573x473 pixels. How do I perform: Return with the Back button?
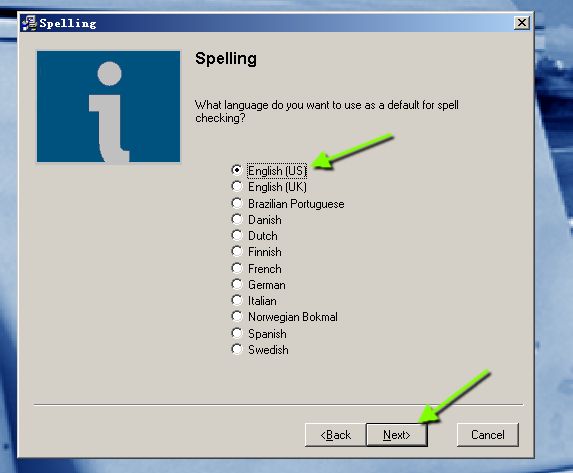coord(335,435)
